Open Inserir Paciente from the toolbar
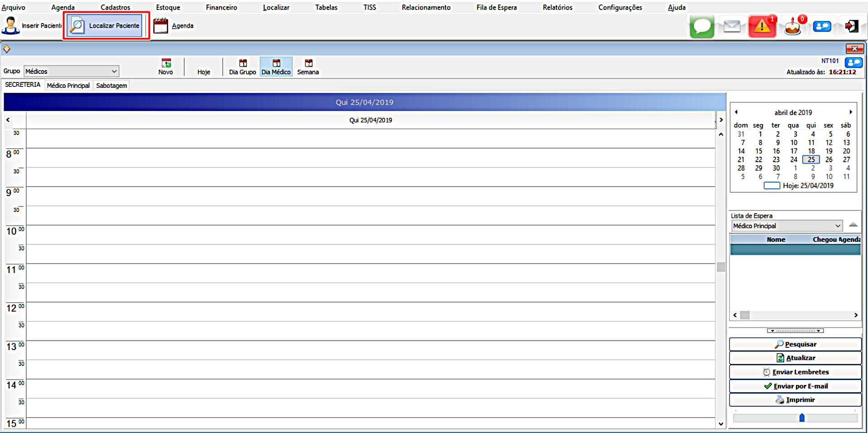 pyautogui.click(x=32, y=26)
